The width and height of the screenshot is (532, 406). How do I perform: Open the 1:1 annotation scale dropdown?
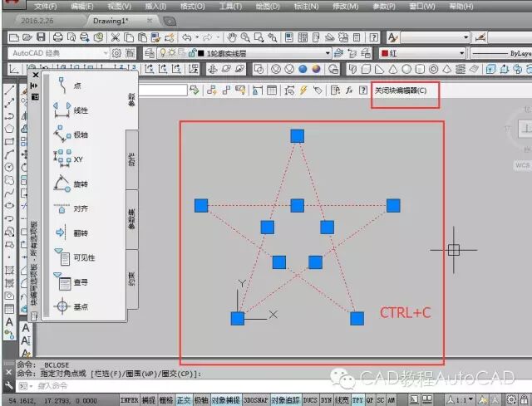click(461, 400)
